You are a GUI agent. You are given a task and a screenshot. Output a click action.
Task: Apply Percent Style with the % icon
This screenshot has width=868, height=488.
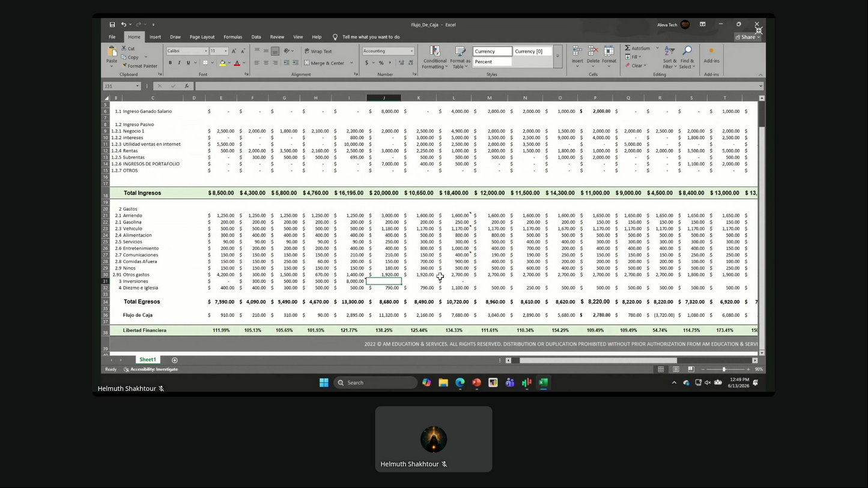tap(381, 63)
